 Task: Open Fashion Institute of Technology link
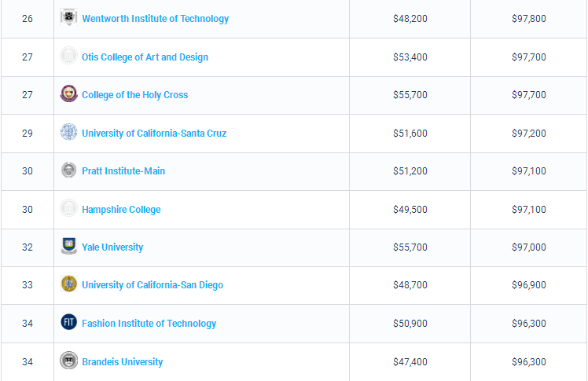coord(149,324)
